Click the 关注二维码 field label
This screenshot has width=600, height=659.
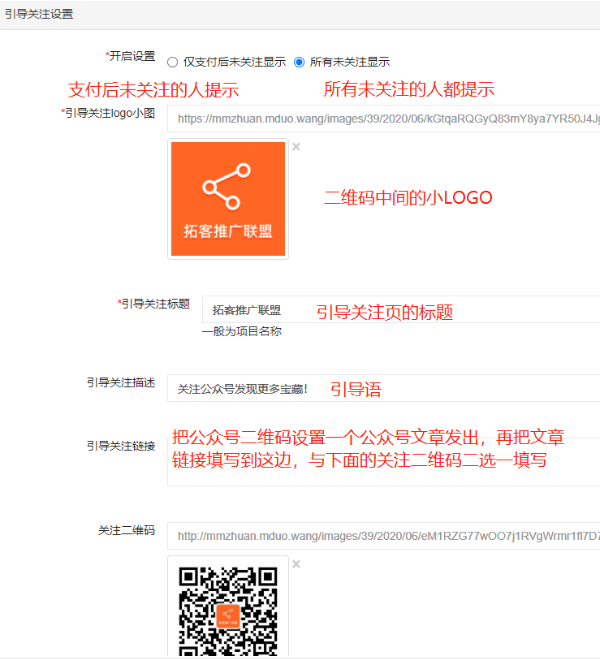(127, 530)
